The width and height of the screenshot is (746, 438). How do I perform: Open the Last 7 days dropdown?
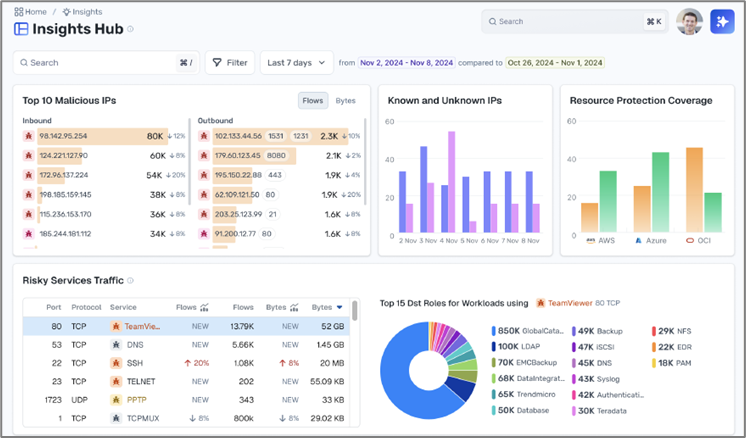point(296,63)
